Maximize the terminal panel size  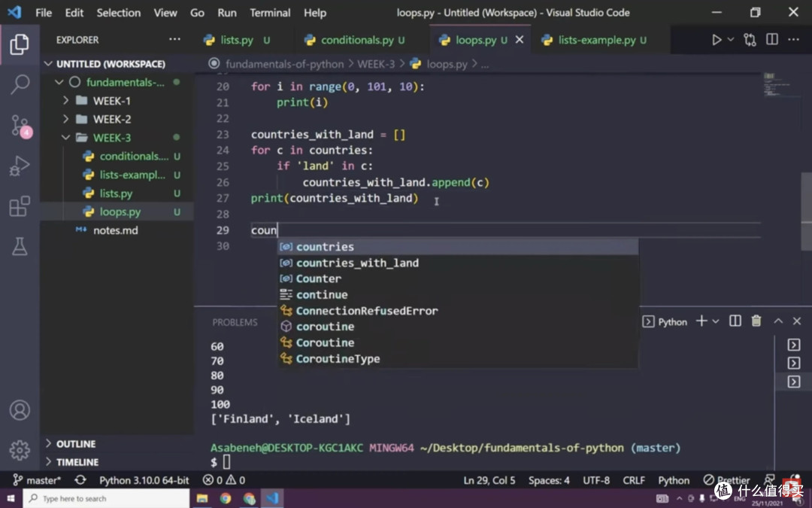[x=778, y=321]
